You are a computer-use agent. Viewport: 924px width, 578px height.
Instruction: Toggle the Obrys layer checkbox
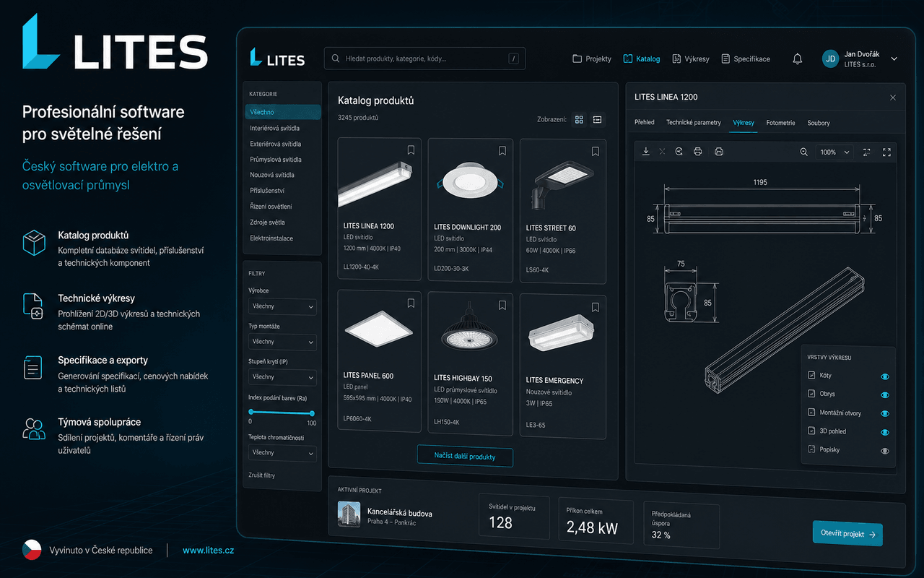pos(811,394)
